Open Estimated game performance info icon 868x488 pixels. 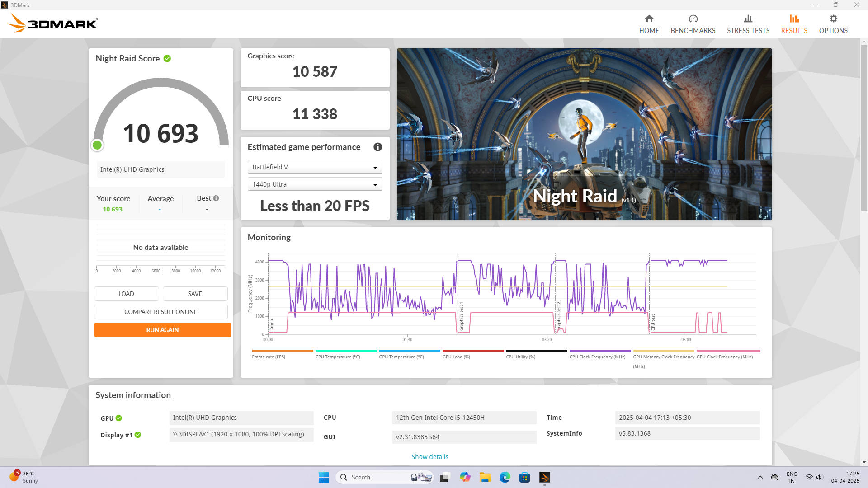(x=377, y=147)
